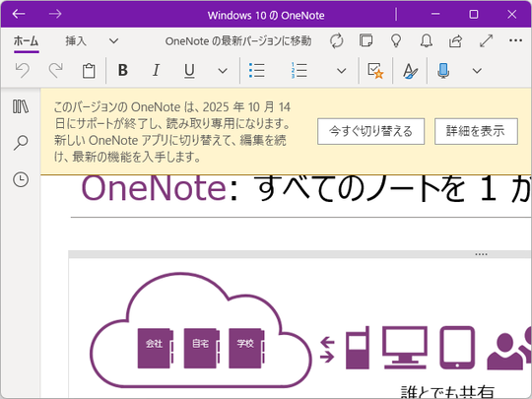Click the share icon
This screenshot has width=532, height=399.
point(456,41)
